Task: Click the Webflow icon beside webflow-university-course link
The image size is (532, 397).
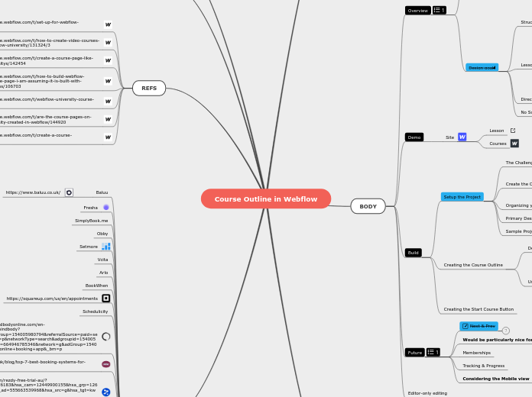Action: (x=108, y=101)
